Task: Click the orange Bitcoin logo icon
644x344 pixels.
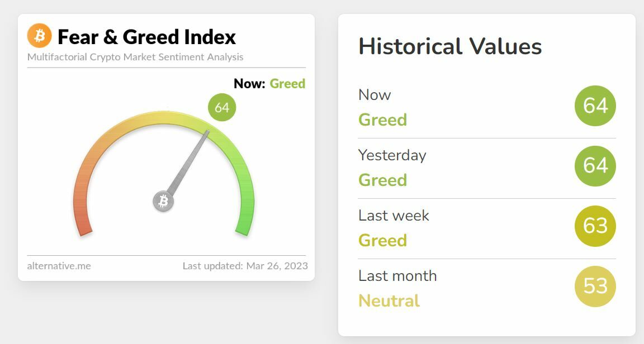Action: [39, 36]
